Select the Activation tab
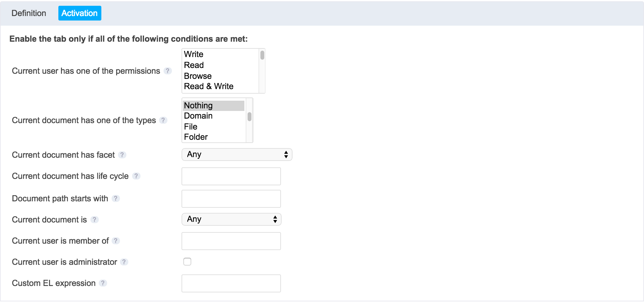Image resolution: width=644 pixels, height=302 pixels. coord(80,13)
